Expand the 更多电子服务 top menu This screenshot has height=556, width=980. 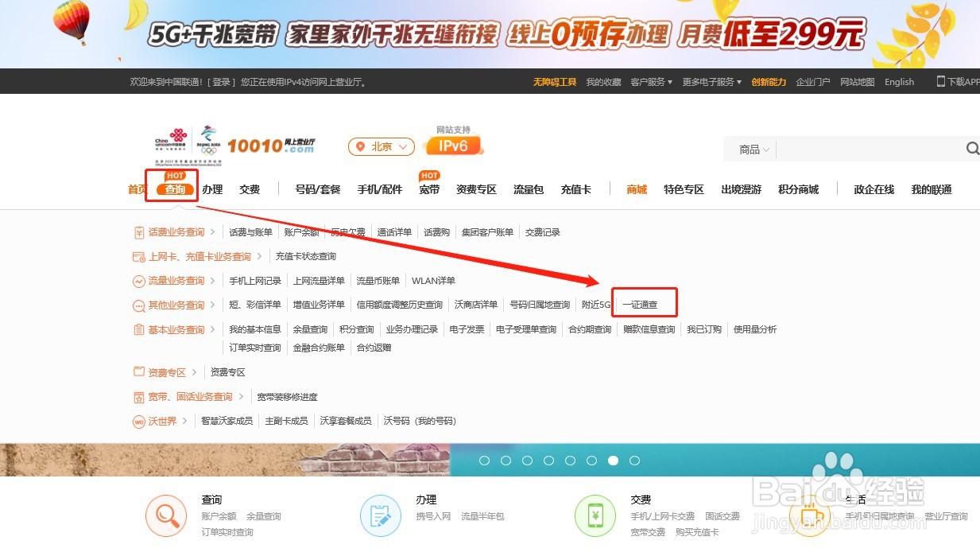(x=711, y=82)
